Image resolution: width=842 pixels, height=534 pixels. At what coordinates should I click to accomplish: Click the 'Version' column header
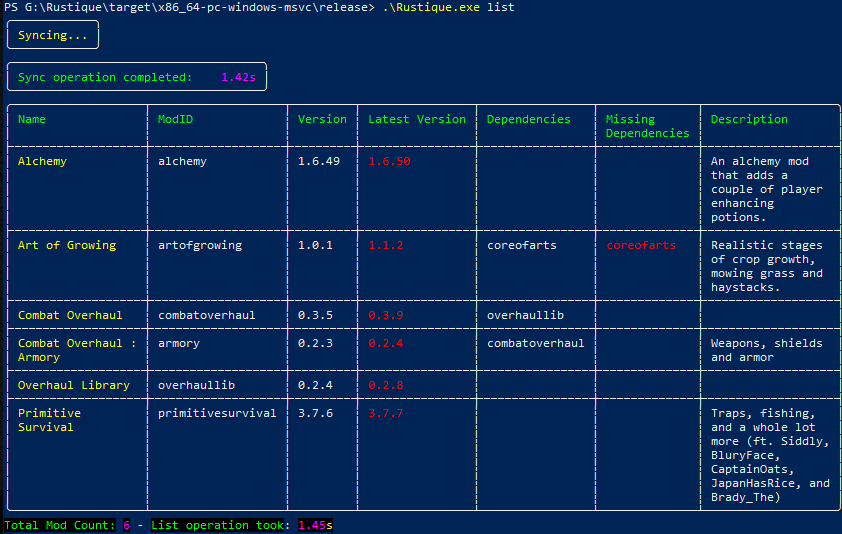coord(322,119)
